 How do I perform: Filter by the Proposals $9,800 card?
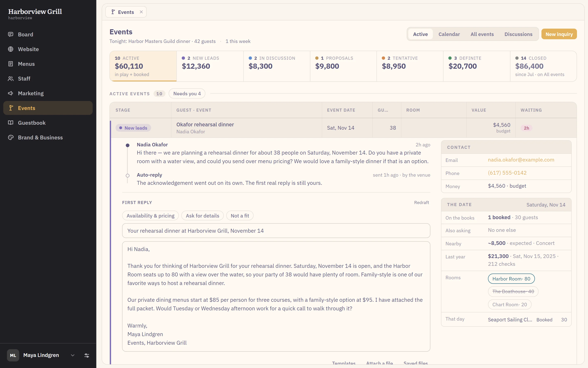click(343, 66)
